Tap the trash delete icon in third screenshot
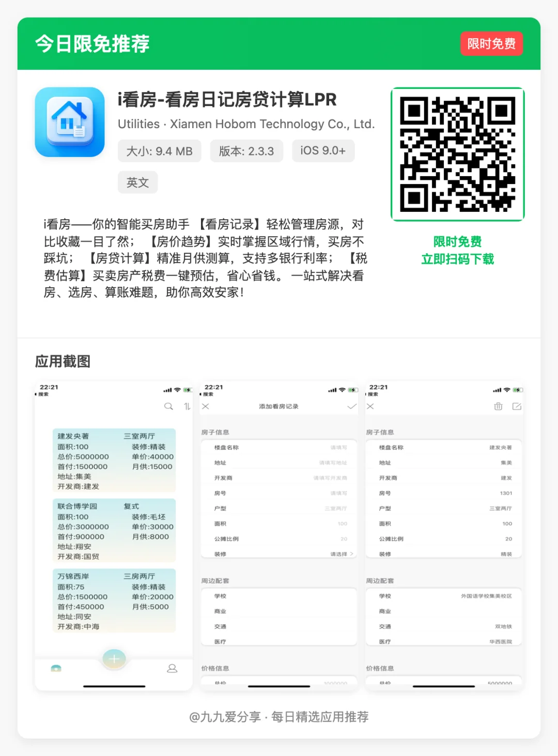The height and width of the screenshot is (756, 558). (498, 406)
